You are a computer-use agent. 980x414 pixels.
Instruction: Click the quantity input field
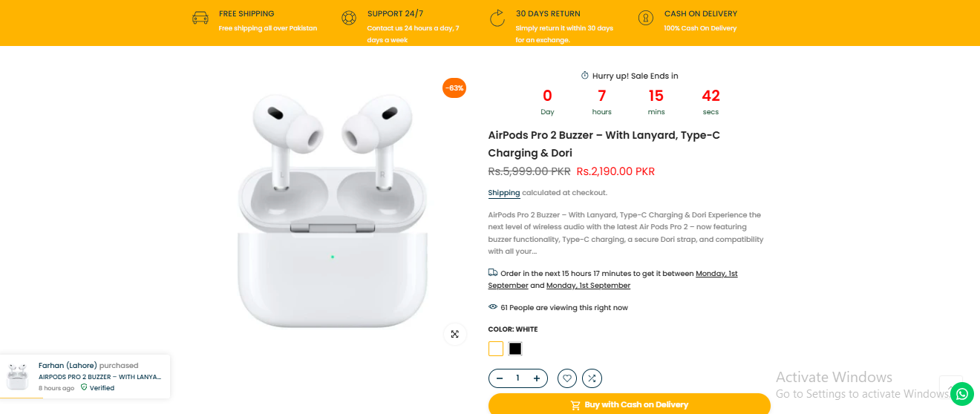[517, 378]
